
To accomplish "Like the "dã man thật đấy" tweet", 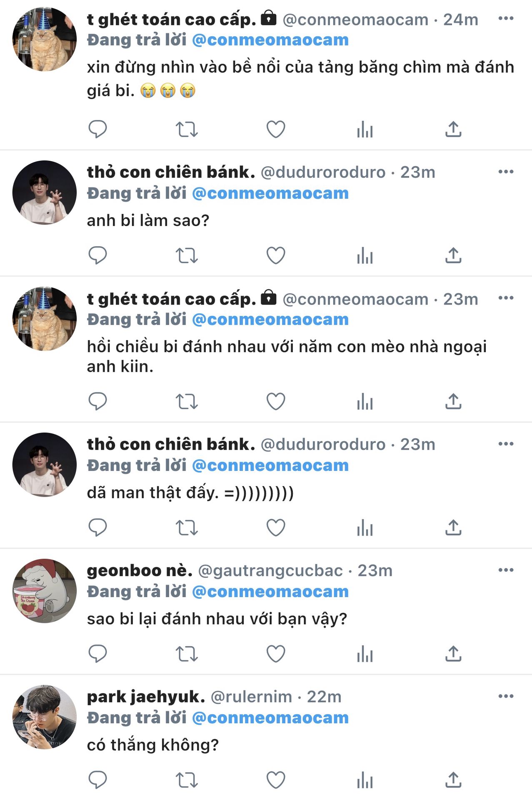I will 276,527.
